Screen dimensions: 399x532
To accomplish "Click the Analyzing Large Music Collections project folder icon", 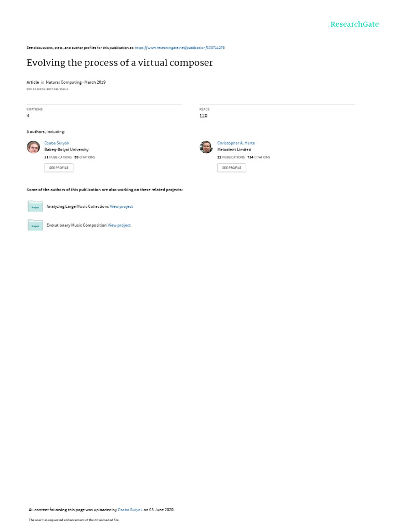I will 35,206.
